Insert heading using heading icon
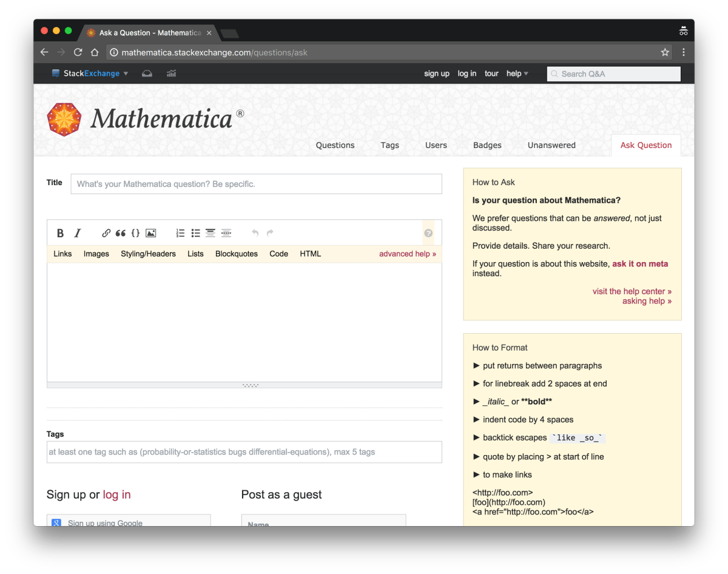Image resolution: width=728 pixels, height=574 pixels. [x=211, y=233]
